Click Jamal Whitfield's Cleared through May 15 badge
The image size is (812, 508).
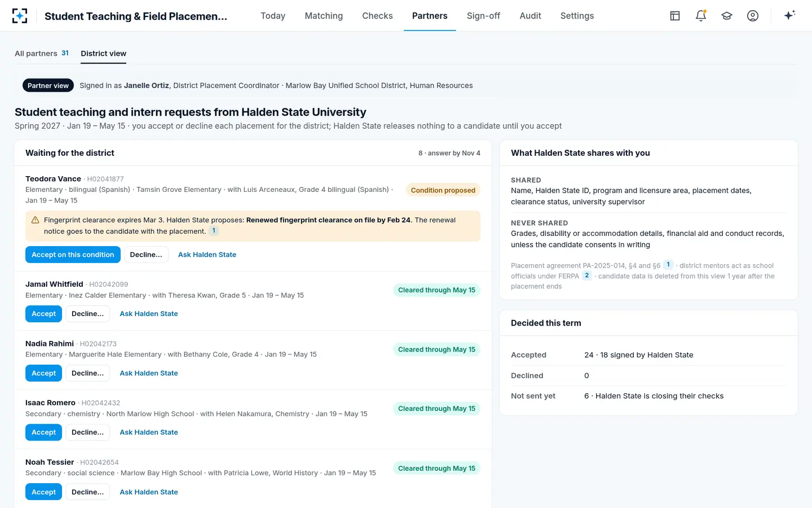[437, 290]
